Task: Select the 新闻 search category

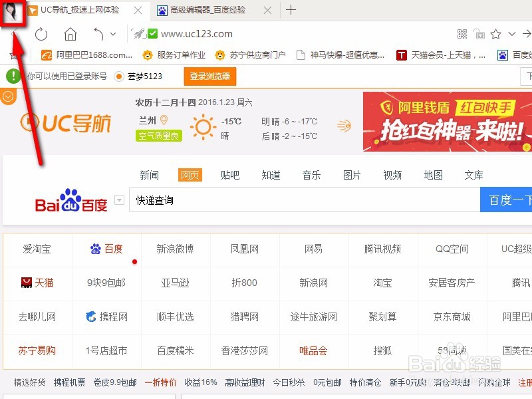Action: click(149, 175)
